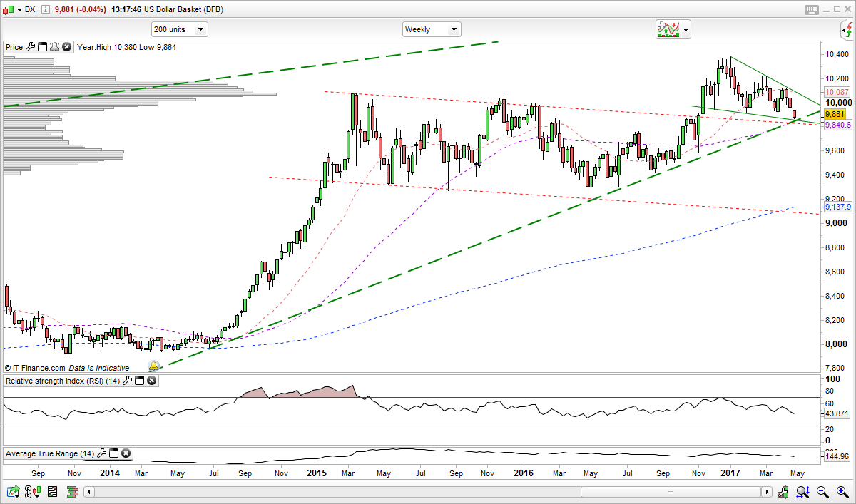Remove the RSI indicator panel

[151, 381]
